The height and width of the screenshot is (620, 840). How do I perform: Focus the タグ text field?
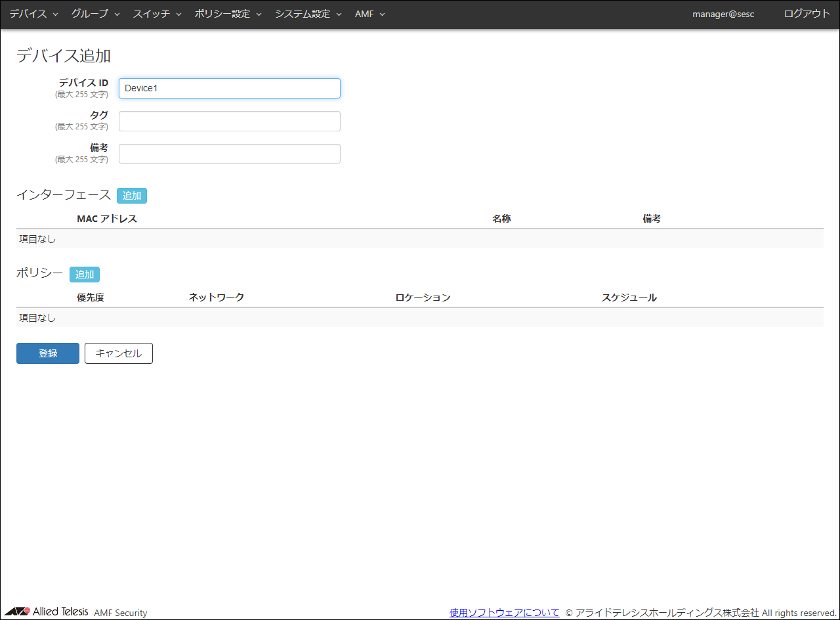pos(229,122)
